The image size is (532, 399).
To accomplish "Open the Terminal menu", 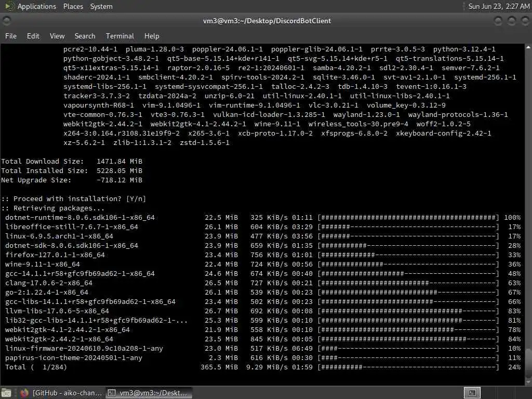I will pyautogui.click(x=120, y=36).
